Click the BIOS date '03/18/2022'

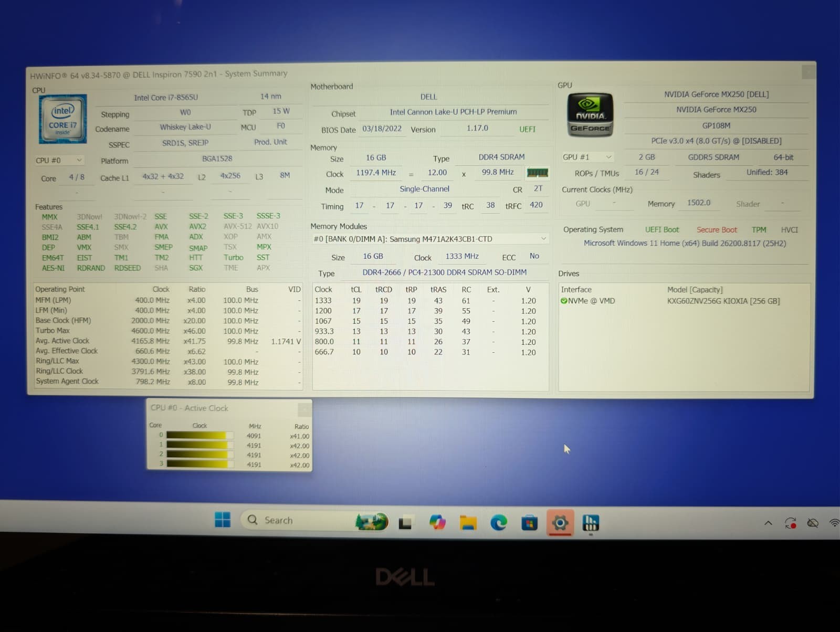pos(382,129)
